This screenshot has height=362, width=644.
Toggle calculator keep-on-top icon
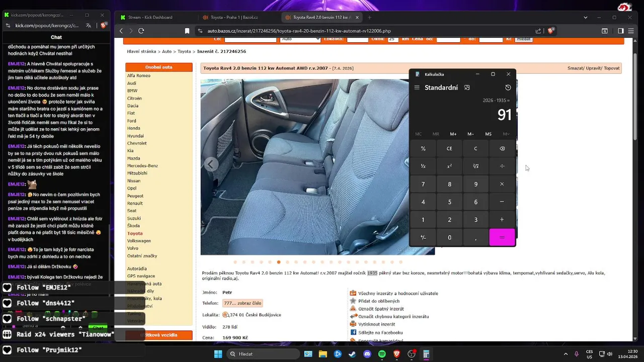(x=467, y=87)
